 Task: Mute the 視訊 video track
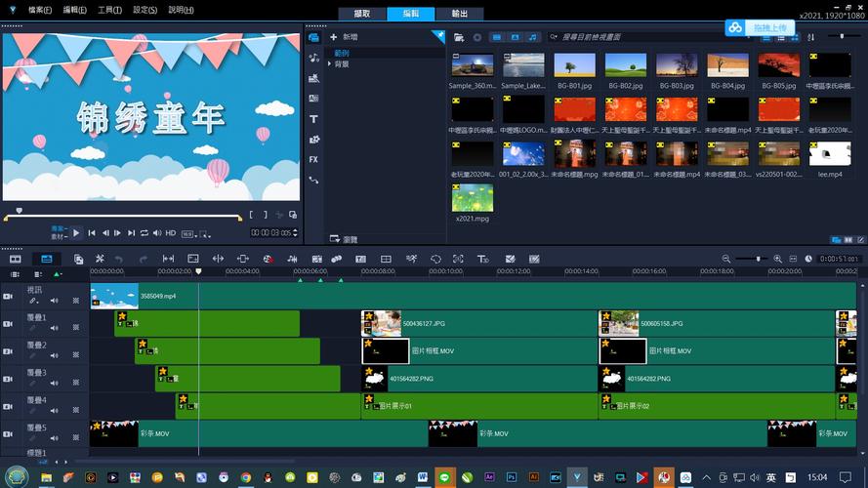tap(55, 301)
